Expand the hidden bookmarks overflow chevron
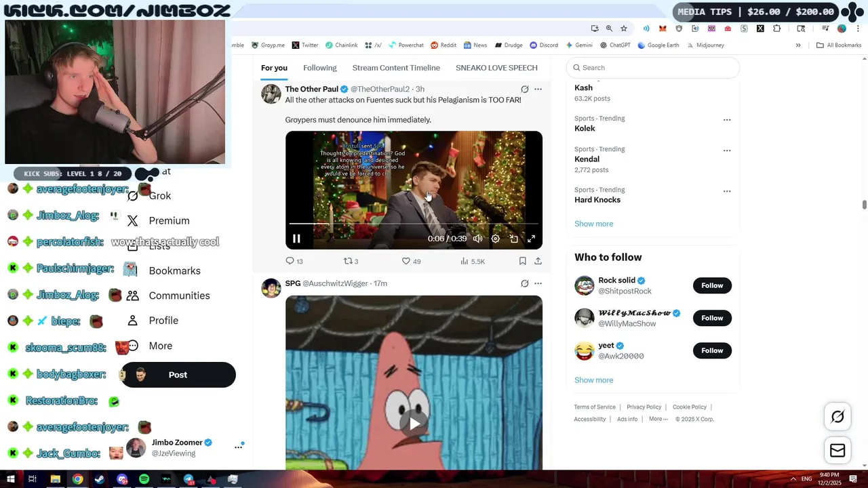The image size is (868, 488). [x=798, y=45]
